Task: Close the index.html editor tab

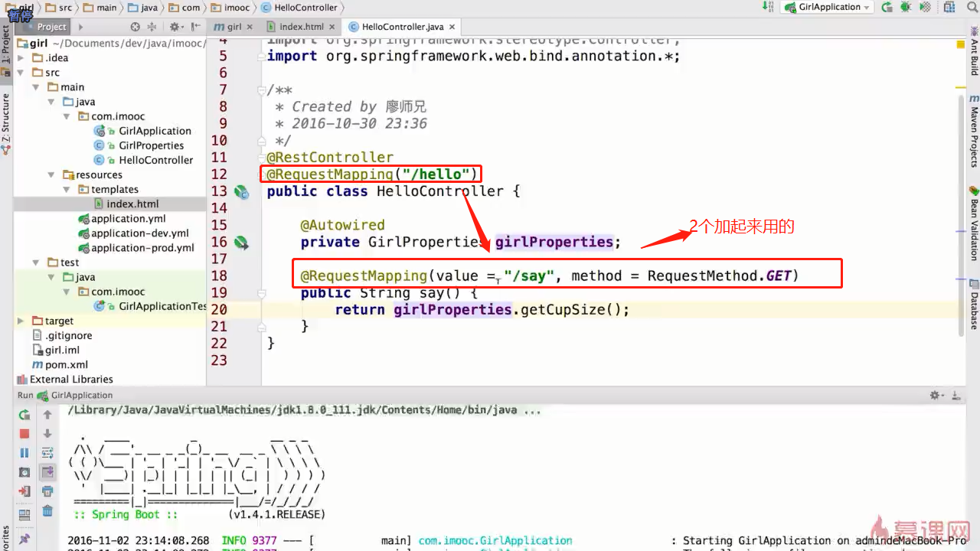Action: [332, 27]
